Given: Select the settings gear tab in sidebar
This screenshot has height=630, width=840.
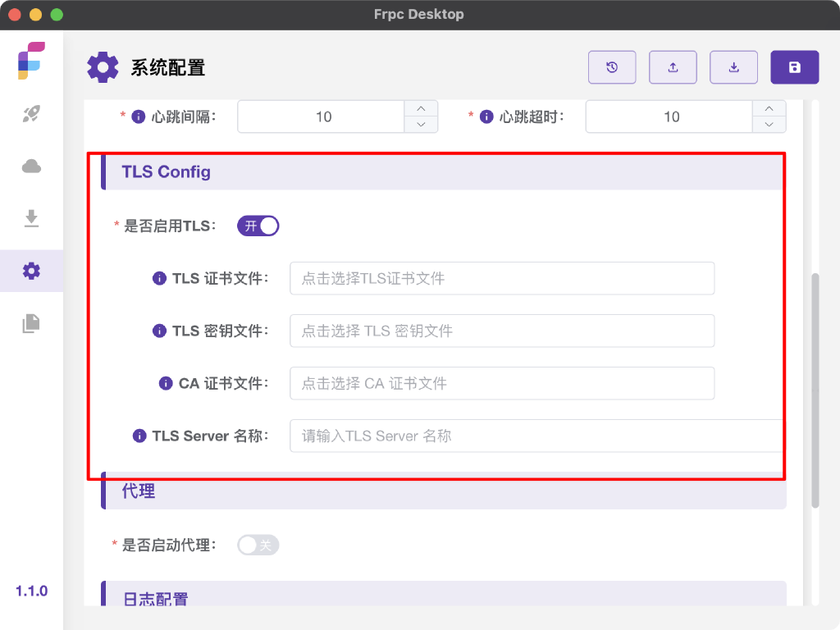Looking at the screenshot, I should pyautogui.click(x=31, y=271).
